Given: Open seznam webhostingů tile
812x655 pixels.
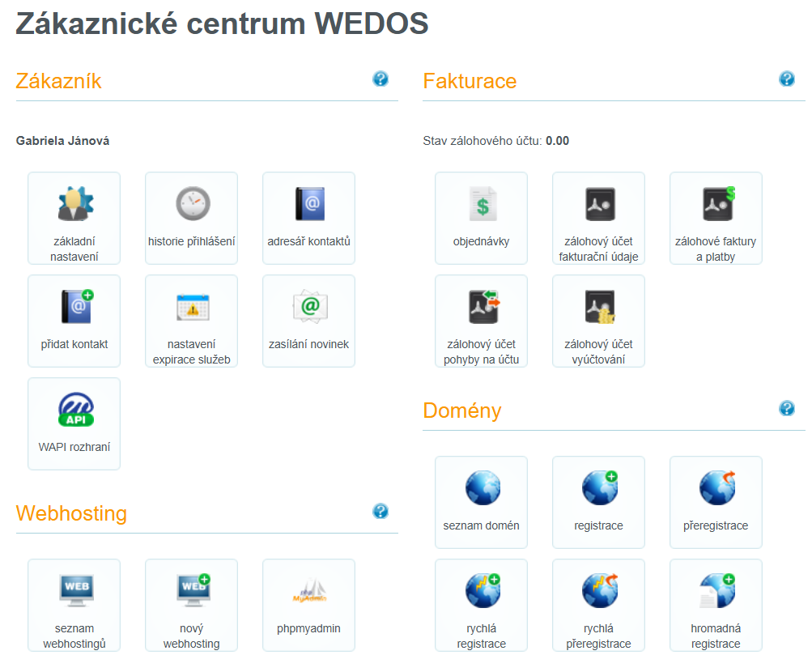Looking at the screenshot, I should tap(74, 605).
